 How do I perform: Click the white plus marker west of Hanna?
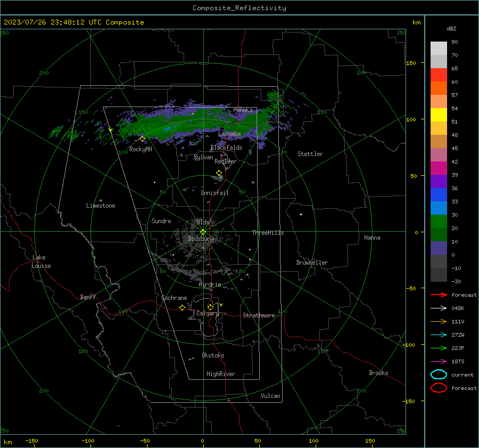point(301,214)
